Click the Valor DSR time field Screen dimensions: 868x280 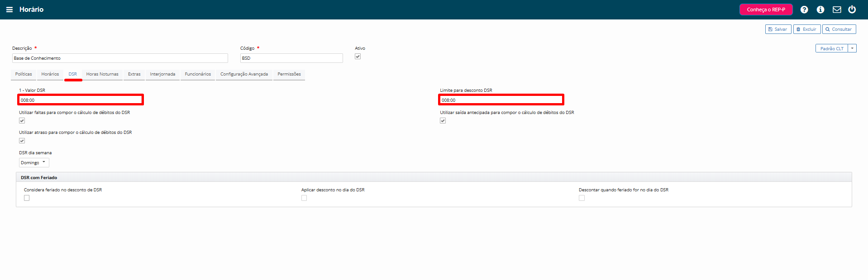(x=81, y=100)
